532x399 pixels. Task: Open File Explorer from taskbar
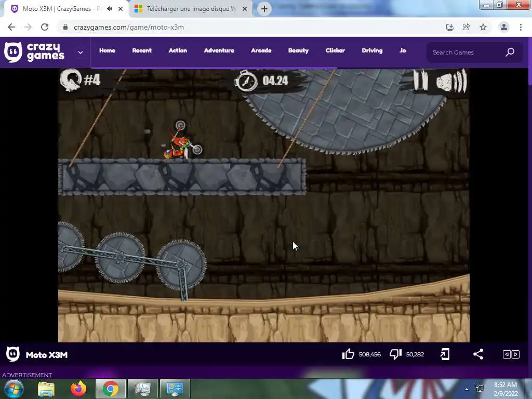coord(46,389)
